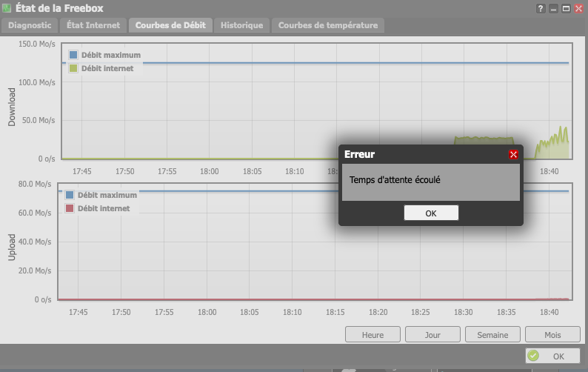588x372 pixels.
Task: Select the Courbes de Débit tab
Action: point(170,25)
